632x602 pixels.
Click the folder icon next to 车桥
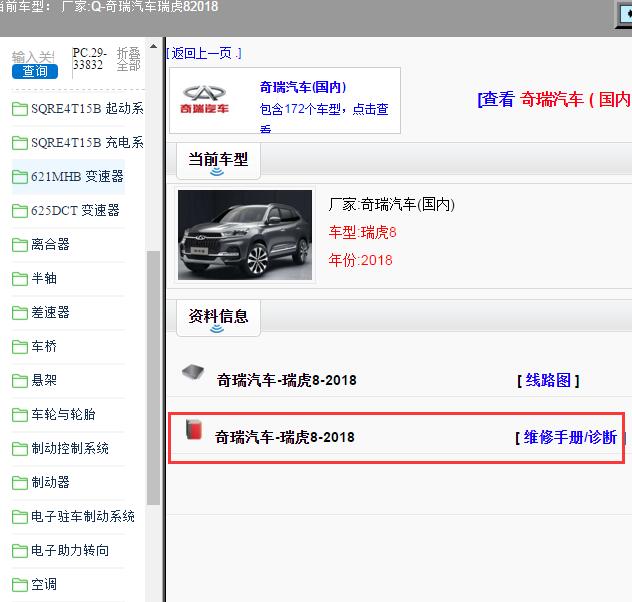click(20, 347)
